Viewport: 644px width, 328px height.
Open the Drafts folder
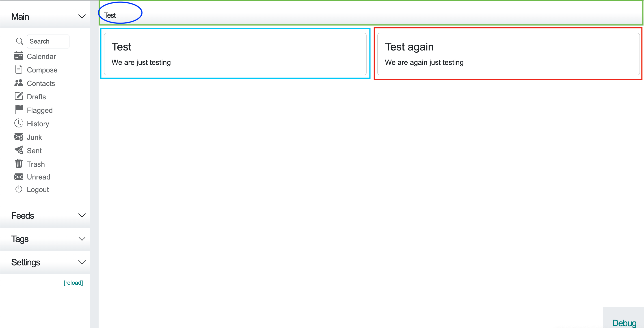click(36, 97)
